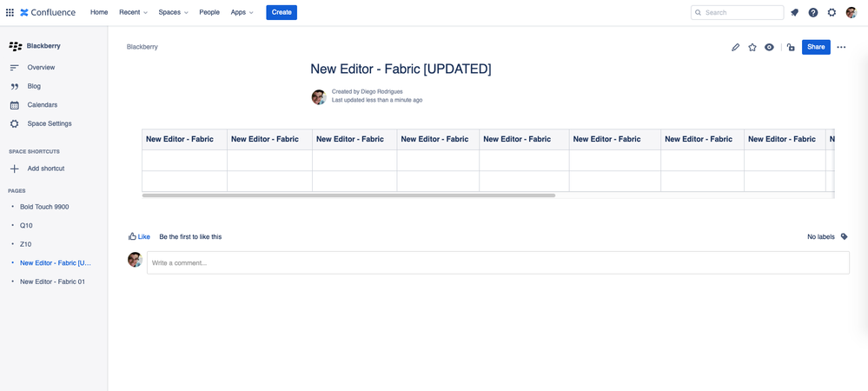Image resolution: width=868 pixels, height=391 pixels.
Task: Open the app switcher grid icon
Action: pyautogui.click(x=10, y=12)
